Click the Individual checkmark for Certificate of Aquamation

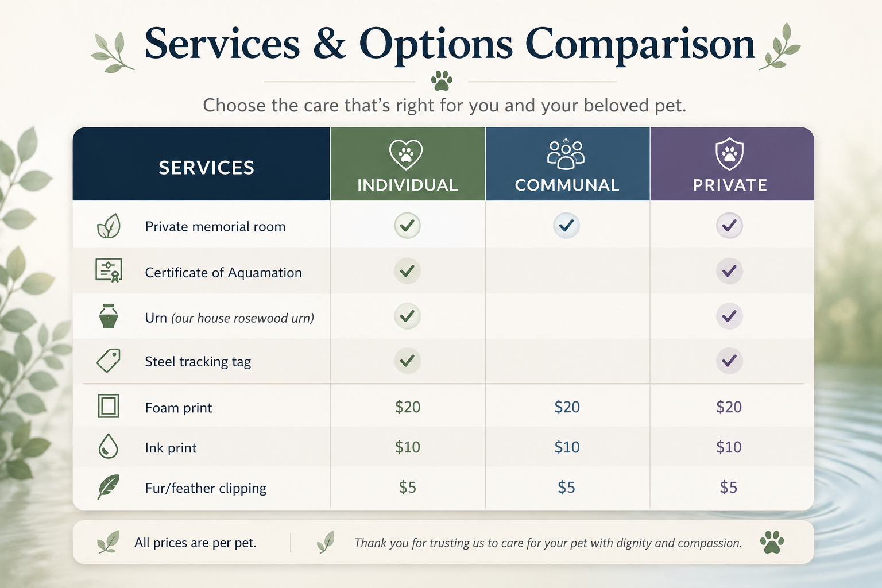[407, 270]
